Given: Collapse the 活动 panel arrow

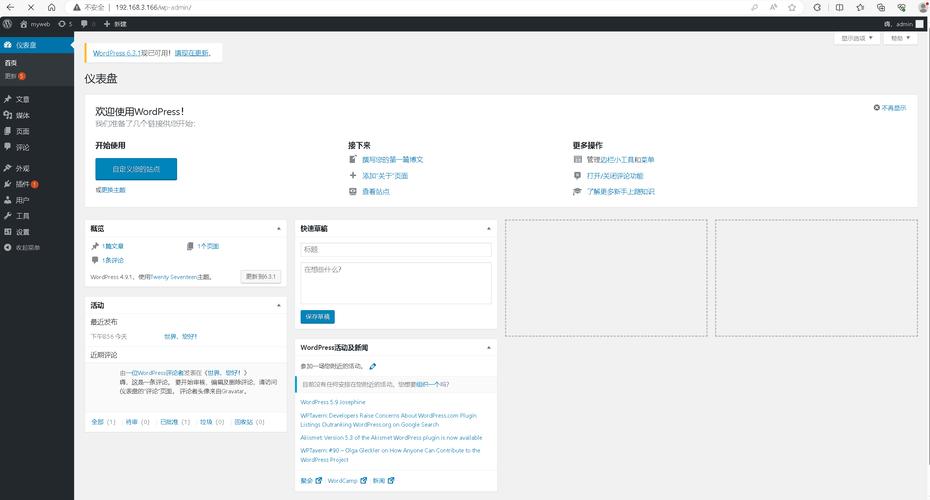Looking at the screenshot, I should coord(279,305).
